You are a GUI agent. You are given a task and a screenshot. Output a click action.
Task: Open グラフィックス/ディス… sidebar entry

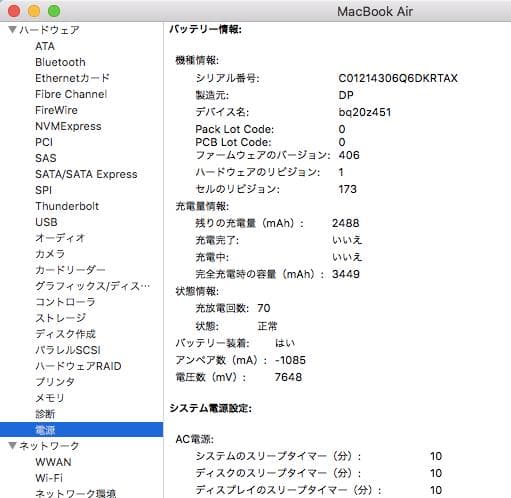coord(93,286)
